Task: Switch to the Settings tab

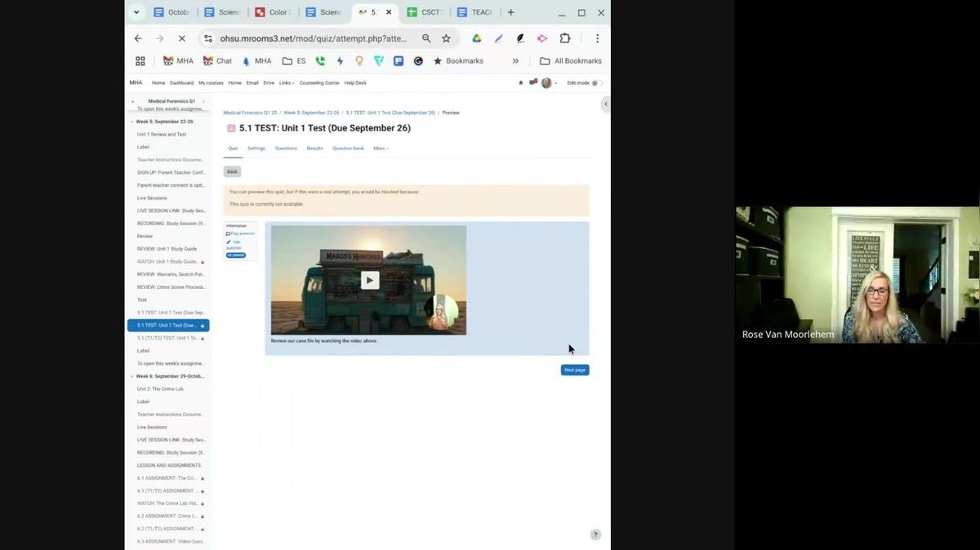Action: point(256,149)
